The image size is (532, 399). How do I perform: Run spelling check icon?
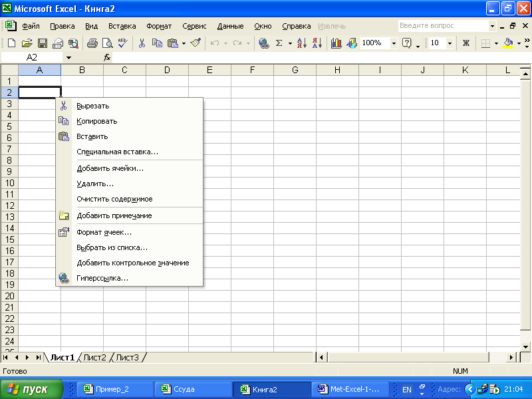122,43
